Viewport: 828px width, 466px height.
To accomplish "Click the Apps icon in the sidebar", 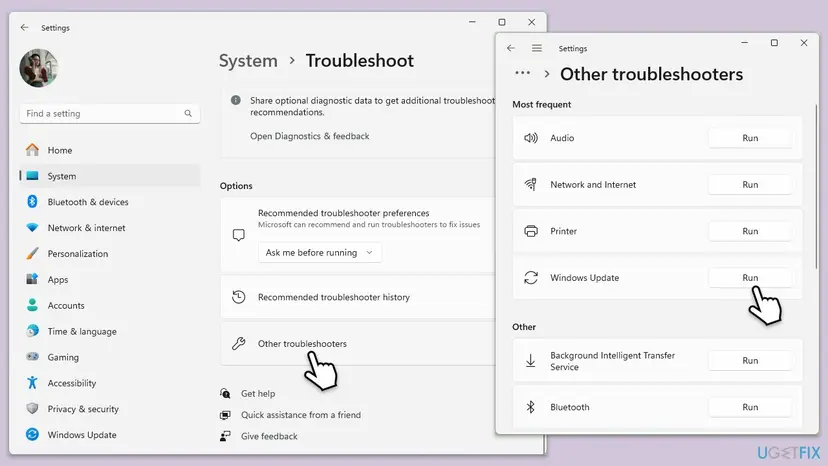I will click(x=32, y=279).
